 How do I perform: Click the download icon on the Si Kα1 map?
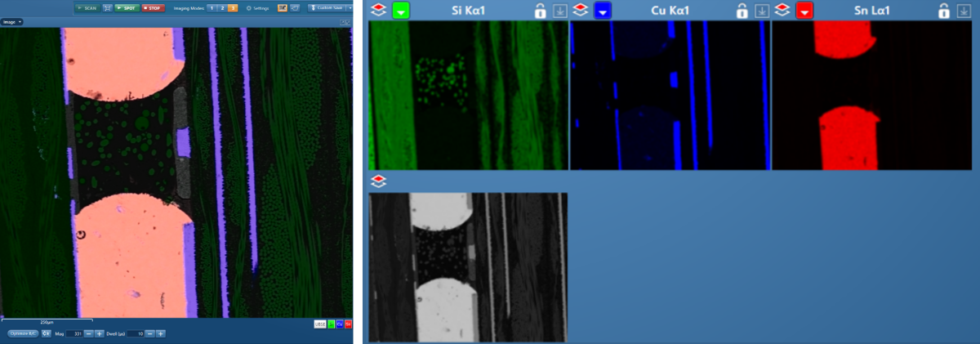tap(559, 11)
